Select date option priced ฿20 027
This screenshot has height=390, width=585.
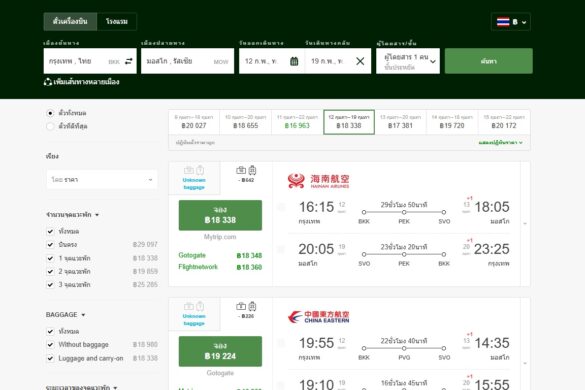(x=194, y=122)
